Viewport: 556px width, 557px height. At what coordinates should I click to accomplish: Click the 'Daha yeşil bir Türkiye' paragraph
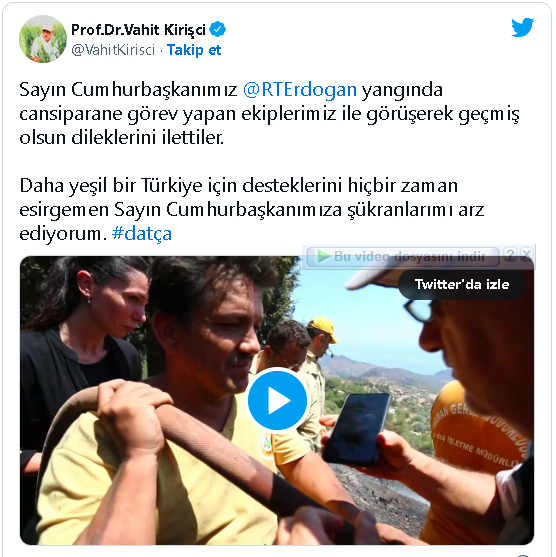252,209
